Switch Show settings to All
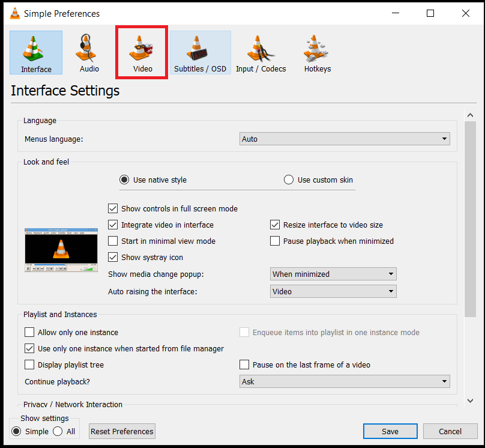This screenshot has width=485, height=448. click(x=57, y=431)
